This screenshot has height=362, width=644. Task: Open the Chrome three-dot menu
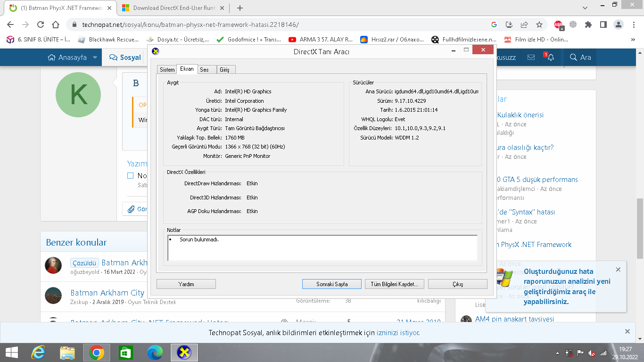pos(633,25)
